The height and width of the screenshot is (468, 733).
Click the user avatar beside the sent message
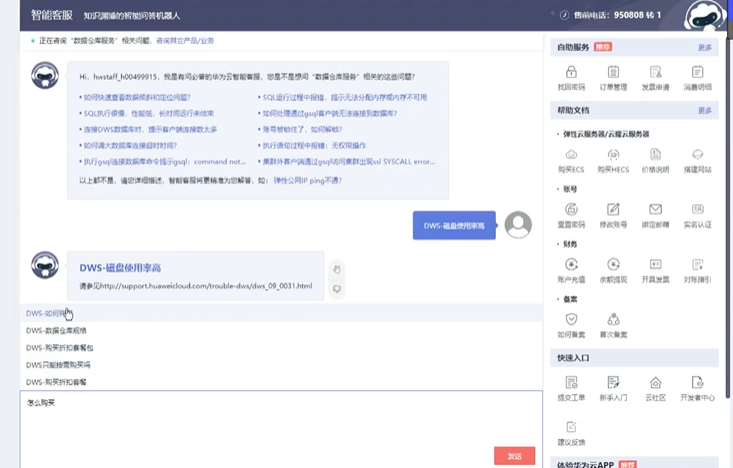(x=518, y=225)
